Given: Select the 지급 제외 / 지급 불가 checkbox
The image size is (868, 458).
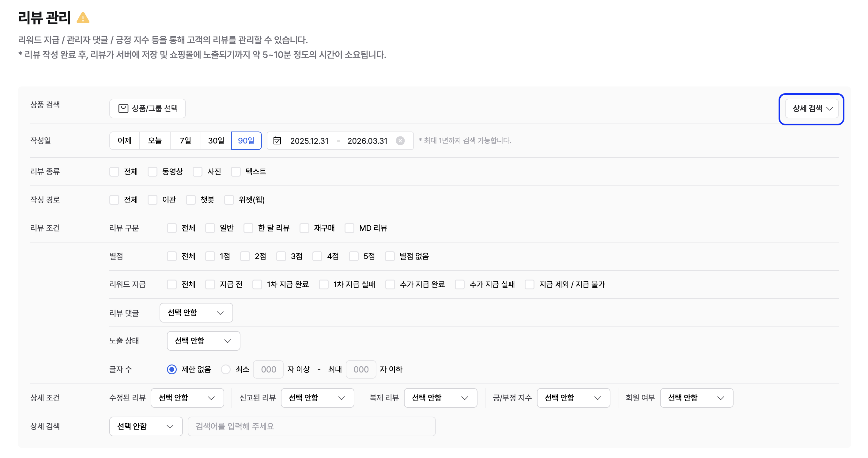Looking at the screenshot, I should (x=530, y=285).
